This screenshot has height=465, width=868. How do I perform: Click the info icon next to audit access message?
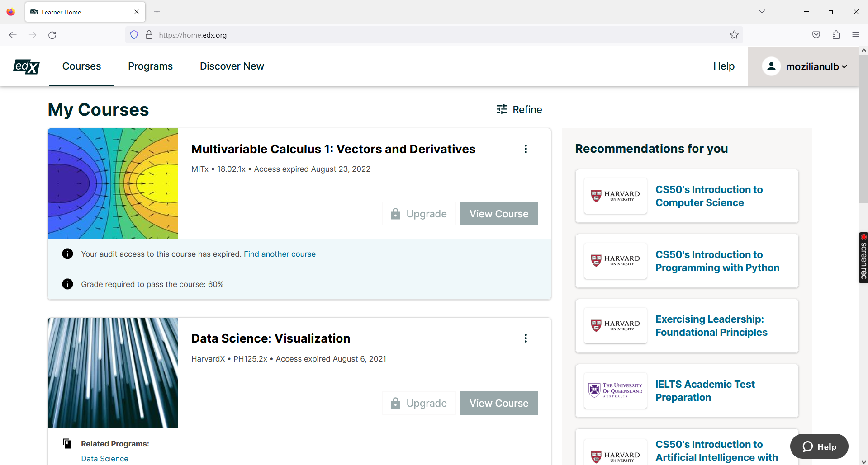pos(67,254)
